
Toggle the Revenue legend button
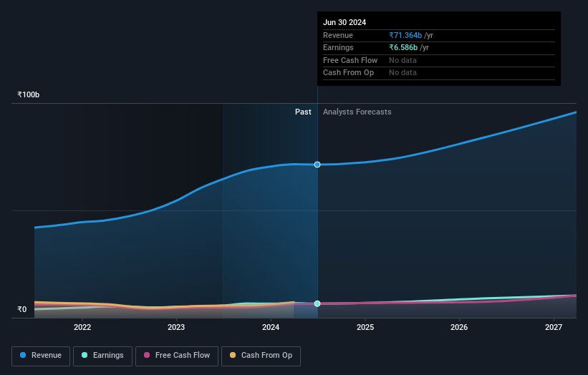pos(41,356)
